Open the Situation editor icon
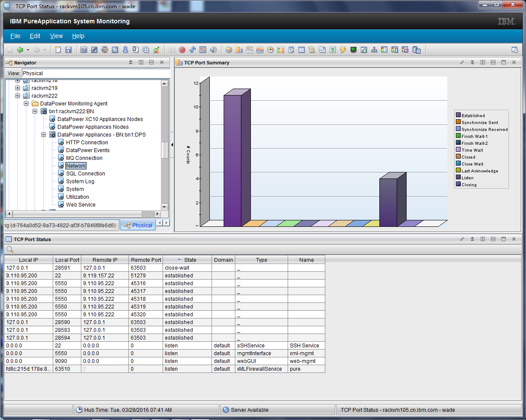 pyautogui.click(x=115, y=50)
